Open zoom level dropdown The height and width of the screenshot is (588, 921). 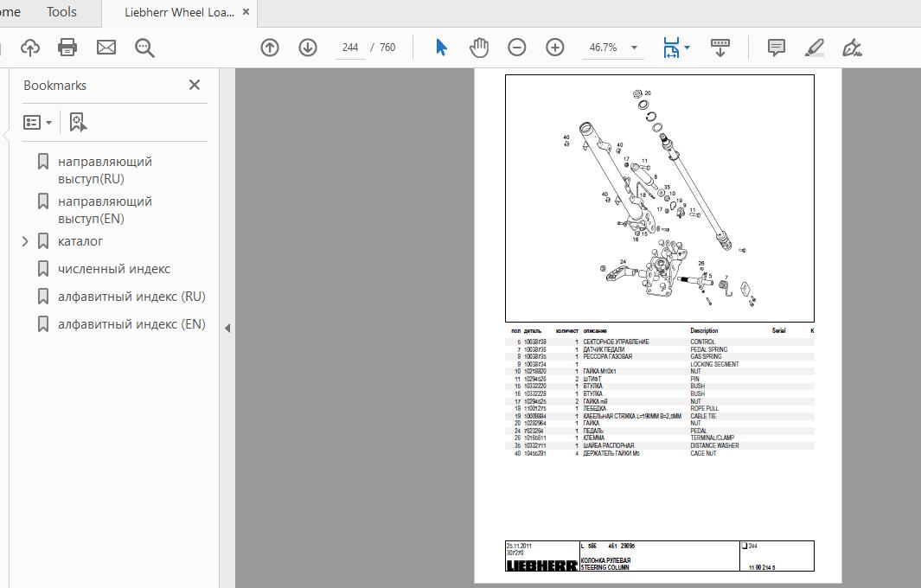click(x=635, y=48)
